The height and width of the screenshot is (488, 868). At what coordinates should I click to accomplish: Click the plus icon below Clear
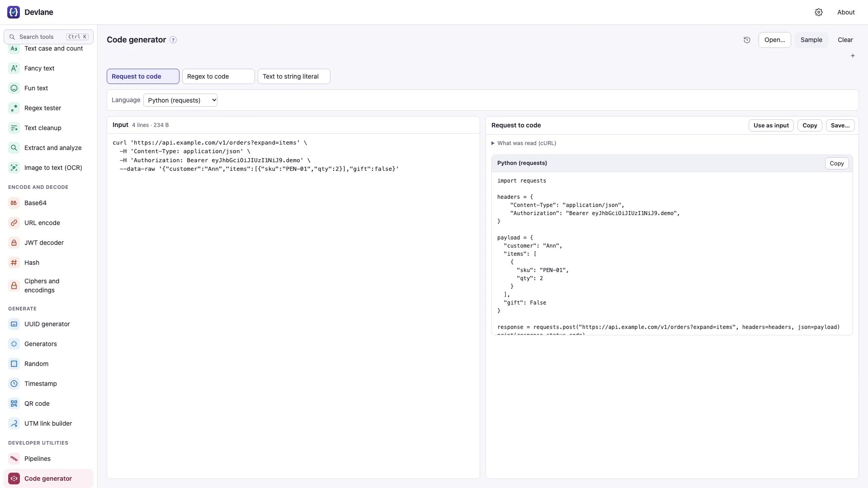pos(853,56)
